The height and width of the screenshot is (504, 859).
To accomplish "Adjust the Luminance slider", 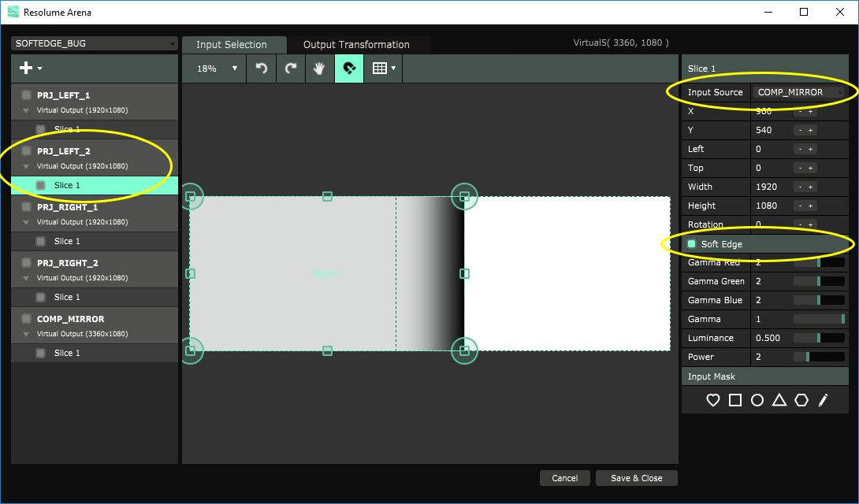I will 819,338.
